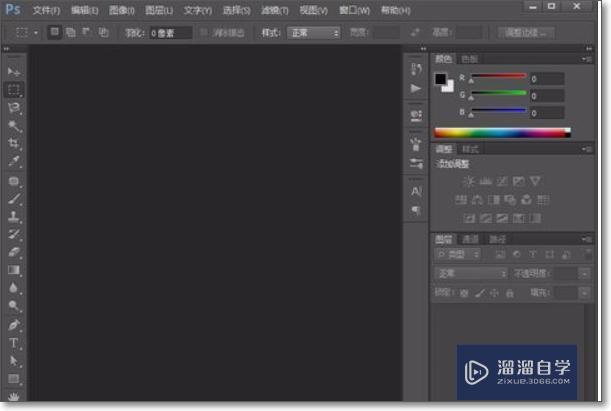Image resolution: width=611 pixels, height=411 pixels.
Task: Add a Color Balance adjustment
Action: pyautogui.click(x=477, y=200)
